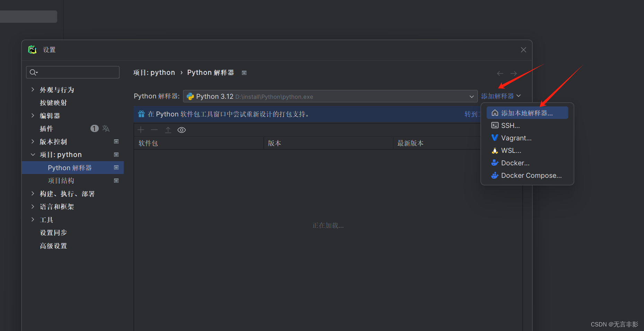The height and width of the screenshot is (331, 644).
Task: Click the Docker Compose icon
Action: [x=495, y=175]
